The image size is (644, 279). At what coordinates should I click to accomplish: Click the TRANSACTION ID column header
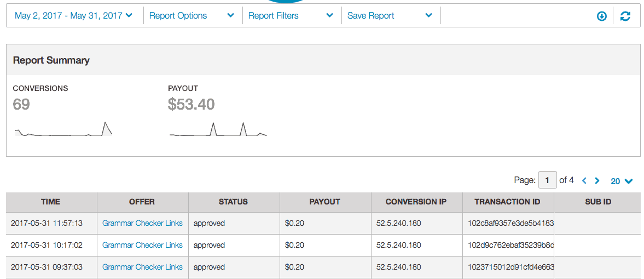(x=507, y=202)
